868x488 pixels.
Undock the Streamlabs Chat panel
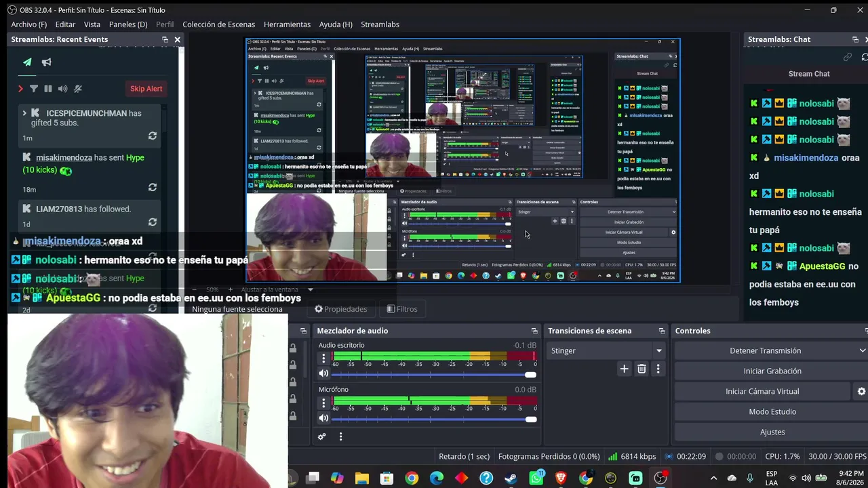(x=855, y=39)
